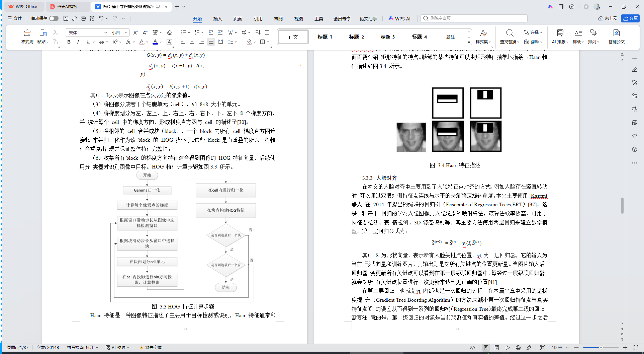Open the font name dropdown (宋体)

click(106, 32)
